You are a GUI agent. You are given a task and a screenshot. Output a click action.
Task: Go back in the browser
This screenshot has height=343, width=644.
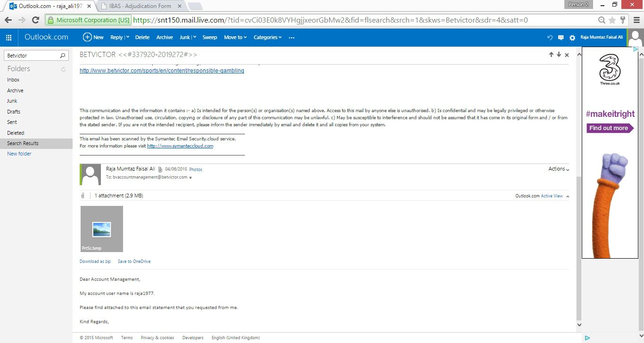coord(8,20)
